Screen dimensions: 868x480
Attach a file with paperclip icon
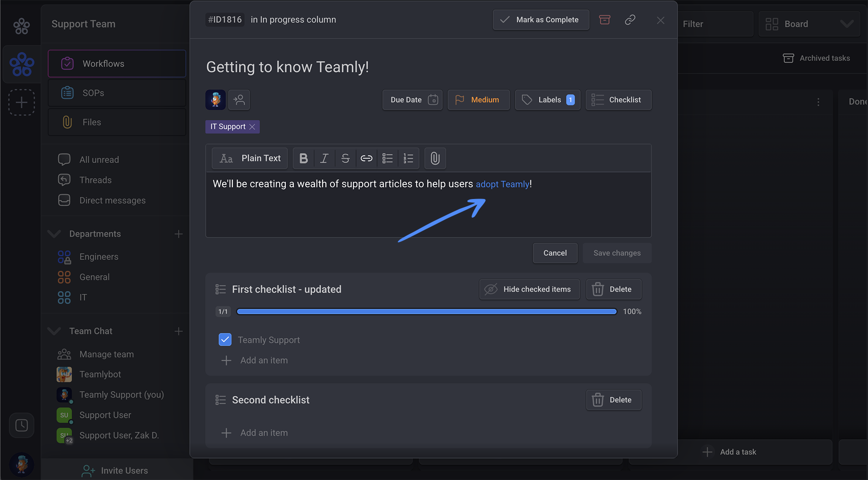pos(435,158)
